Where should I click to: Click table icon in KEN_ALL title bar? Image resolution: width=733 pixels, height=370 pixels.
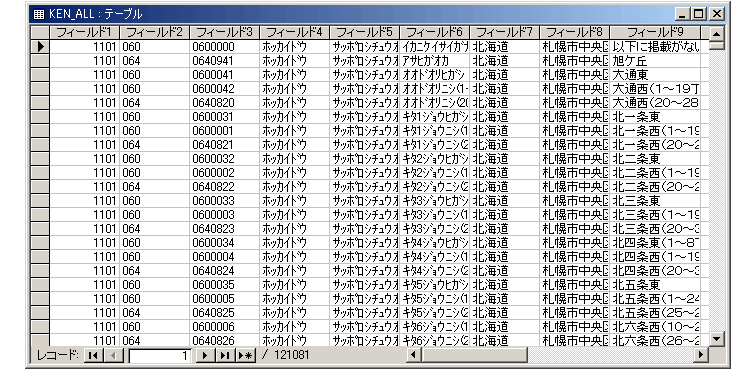pyautogui.click(x=40, y=14)
